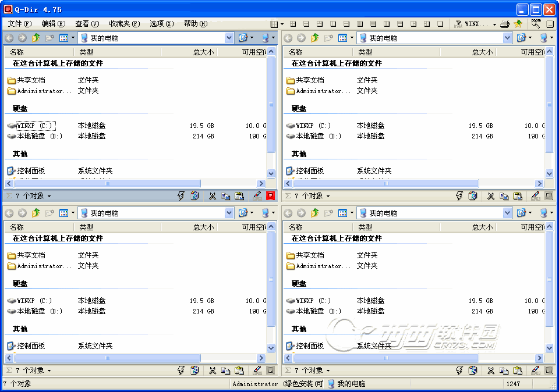Select 共享文档 folder in top-right pane
Image resolution: width=559 pixels, height=392 pixels.
305,80
